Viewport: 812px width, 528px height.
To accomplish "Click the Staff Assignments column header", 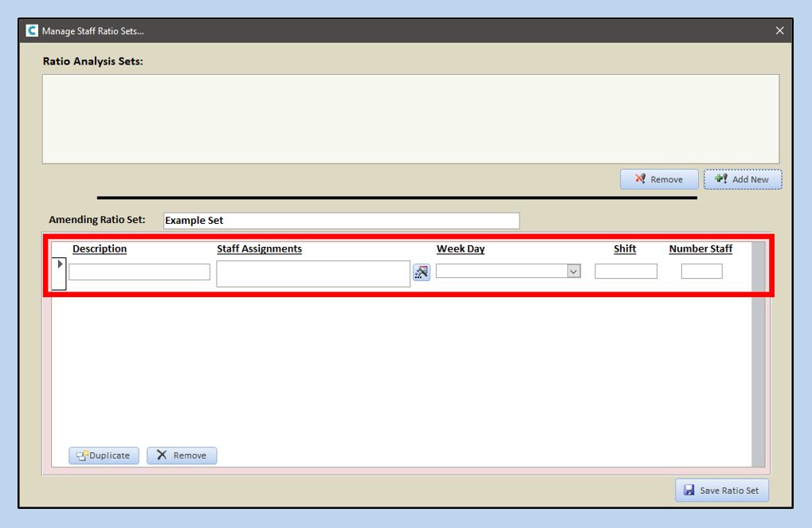I will [x=259, y=249].
